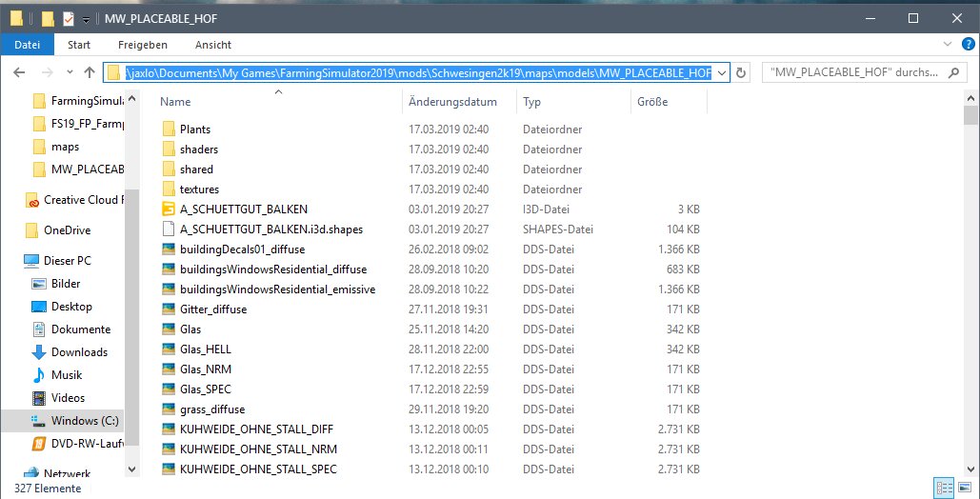Sort by Änderungsdatum column header
This screenshot has height=499, width=980.
coord(452,102)
